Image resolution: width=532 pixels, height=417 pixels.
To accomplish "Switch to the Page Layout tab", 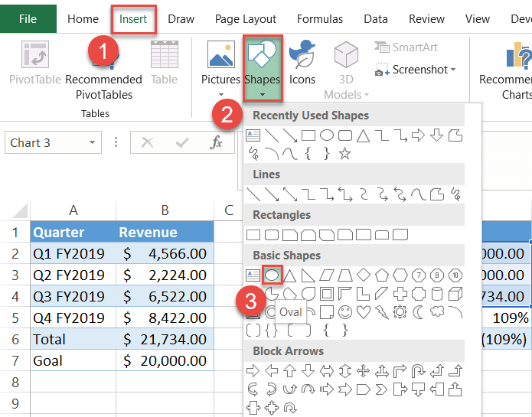I will [x=245, y=19].
